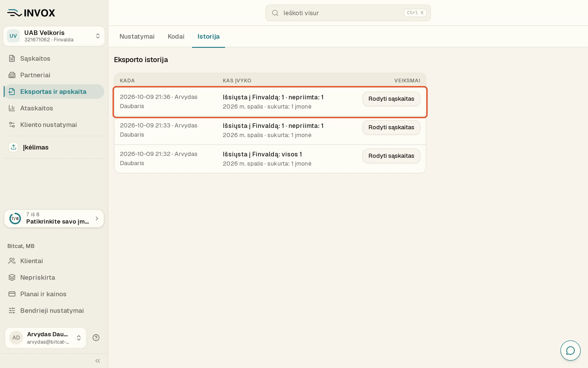Image resolution: width=588 pixels, height=368 pixels.
Task: Click Rodyti sąskaitas for the 21:32 export
Action: tap(391, 156)
